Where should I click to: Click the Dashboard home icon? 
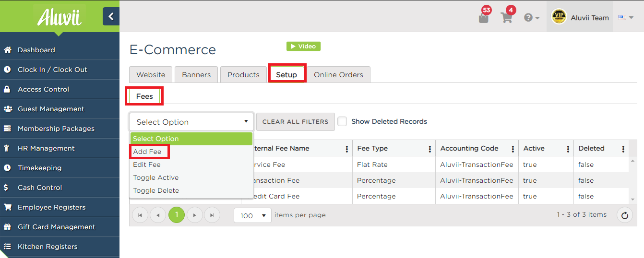coord(7,50)
